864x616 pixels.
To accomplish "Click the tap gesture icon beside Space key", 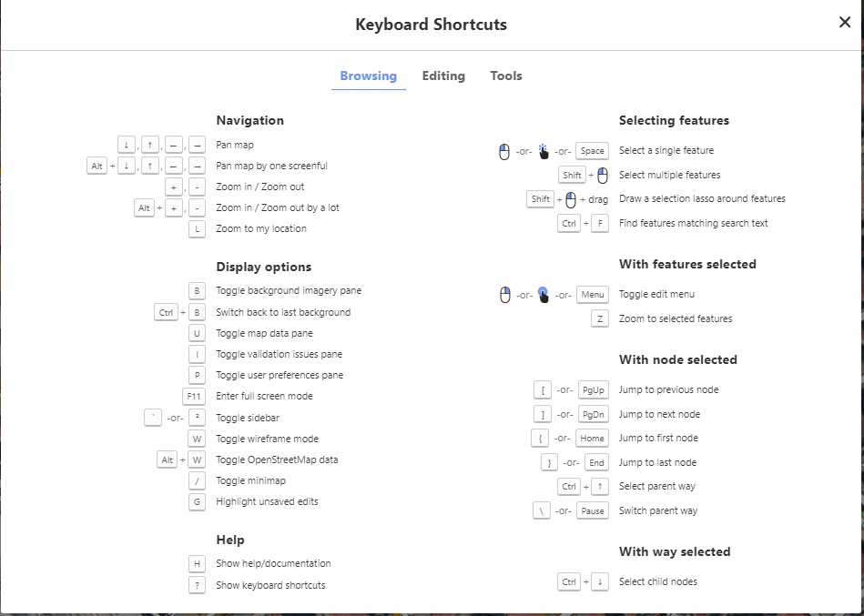I will point(544,151).
